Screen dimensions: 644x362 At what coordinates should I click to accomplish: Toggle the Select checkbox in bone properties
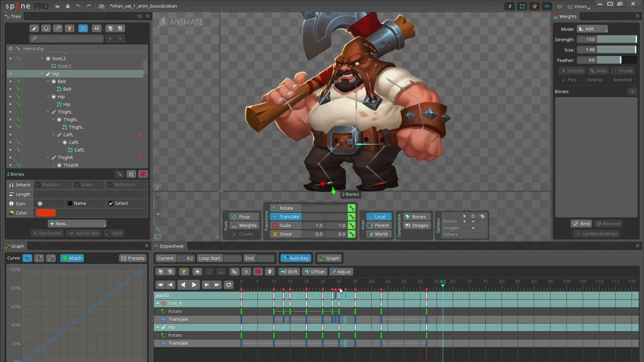pyautogui.click(x=118, y=204)
